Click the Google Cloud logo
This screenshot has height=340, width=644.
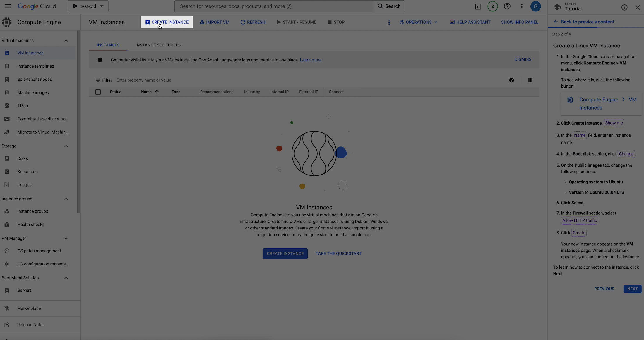[x=37, y=6]
